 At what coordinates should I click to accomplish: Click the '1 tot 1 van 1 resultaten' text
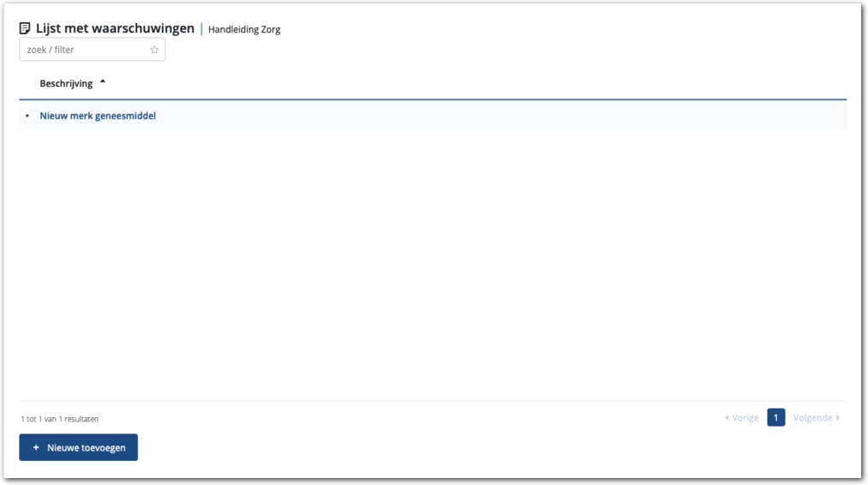(60, 419)
